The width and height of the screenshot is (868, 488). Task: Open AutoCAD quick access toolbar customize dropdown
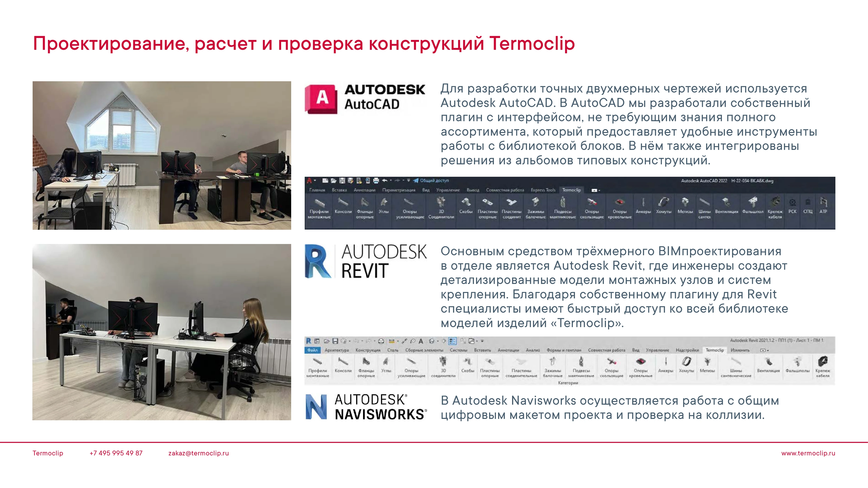tap(409, 180)
